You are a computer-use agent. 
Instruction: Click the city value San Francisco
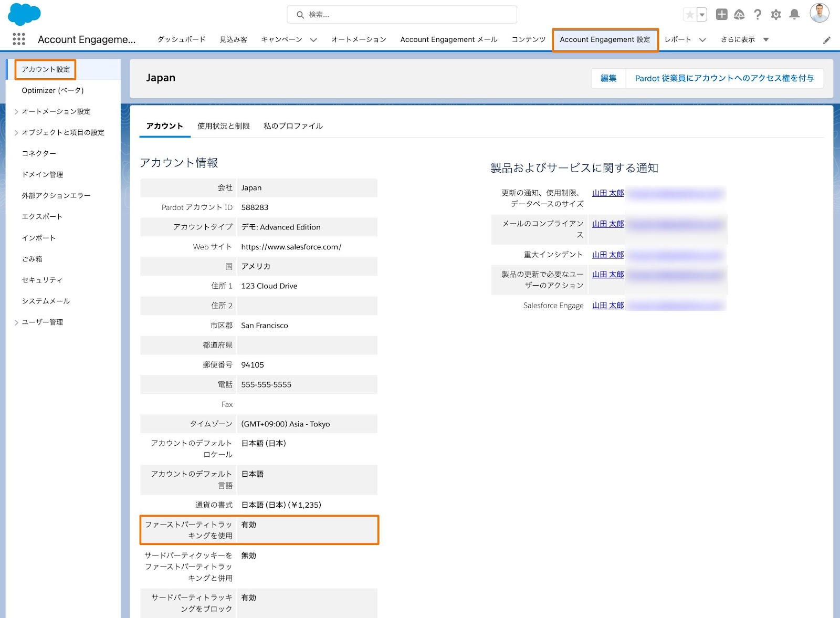pyautogui.click(x=265, y=326)
